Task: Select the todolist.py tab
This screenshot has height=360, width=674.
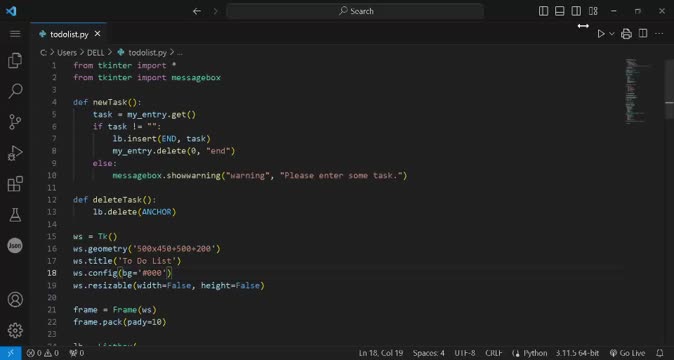Action: [x=69, y=34]
